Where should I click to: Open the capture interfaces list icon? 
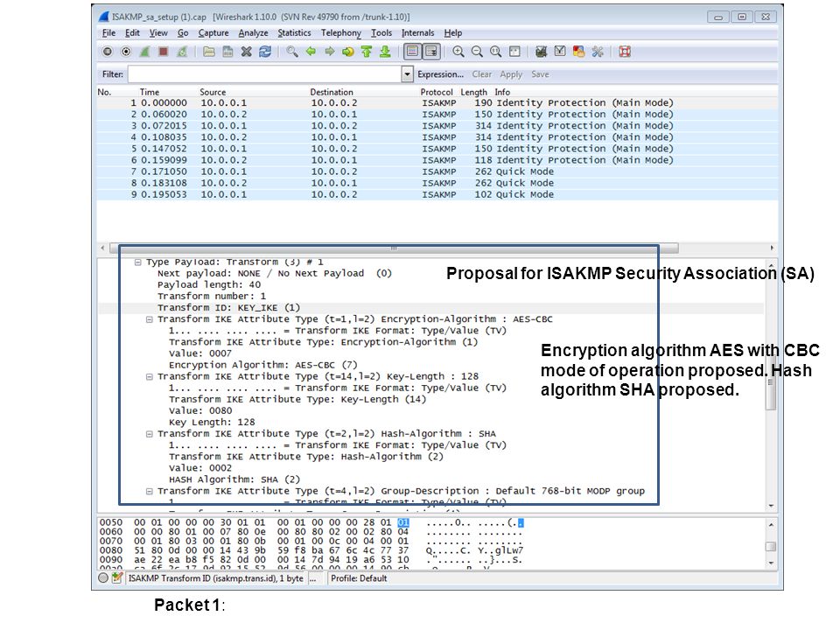[x=108, y=52]
